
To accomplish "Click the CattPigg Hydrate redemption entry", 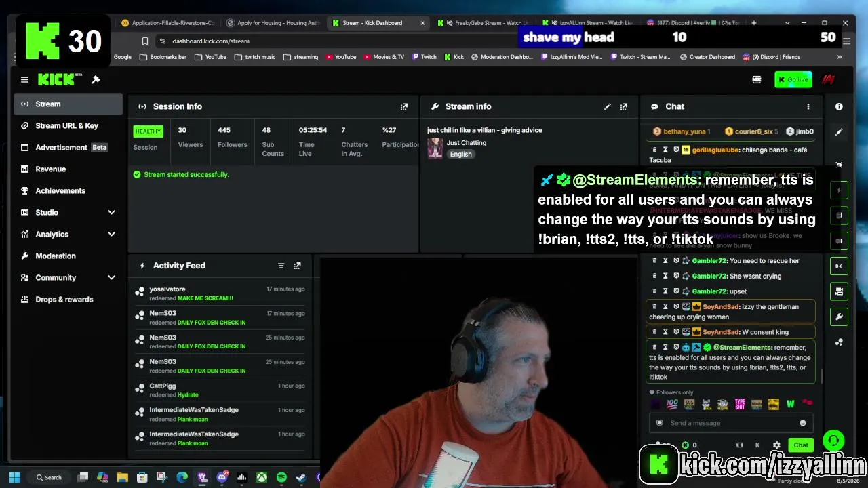I will (x=220, y=390).
